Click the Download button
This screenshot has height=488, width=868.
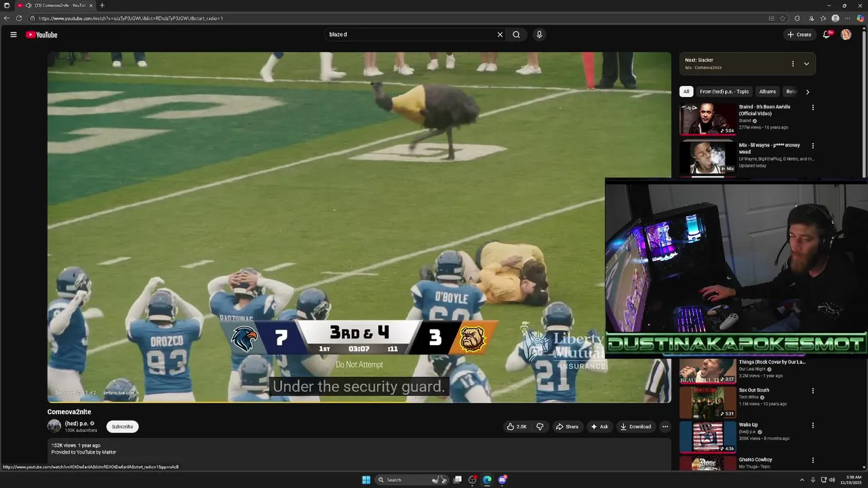click(x=635, y=426)
